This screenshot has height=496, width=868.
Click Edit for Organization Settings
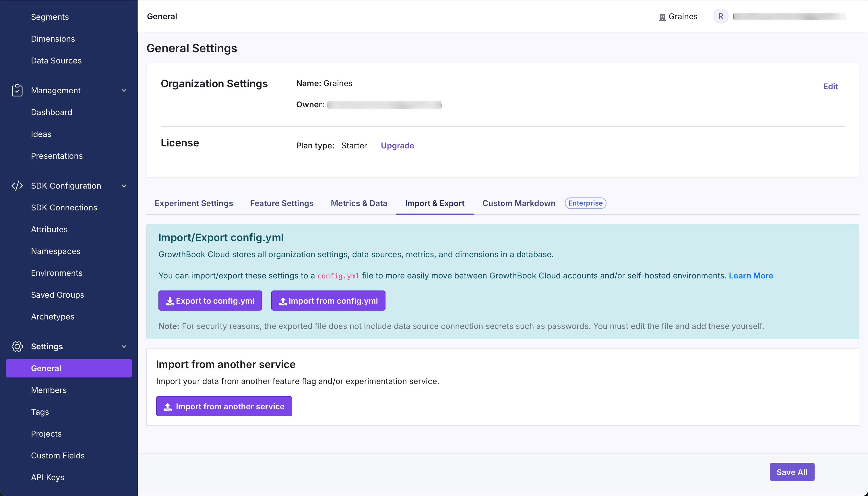point(830,86)
